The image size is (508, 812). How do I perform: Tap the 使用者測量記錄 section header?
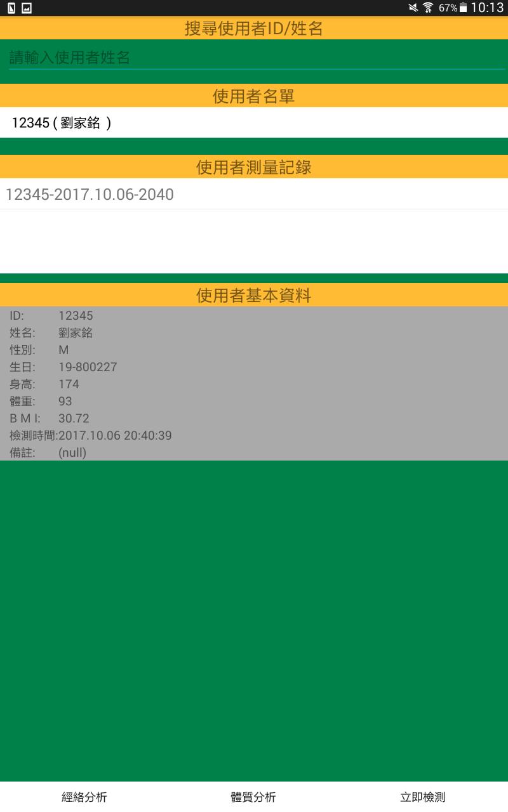(x=254, y=167)
